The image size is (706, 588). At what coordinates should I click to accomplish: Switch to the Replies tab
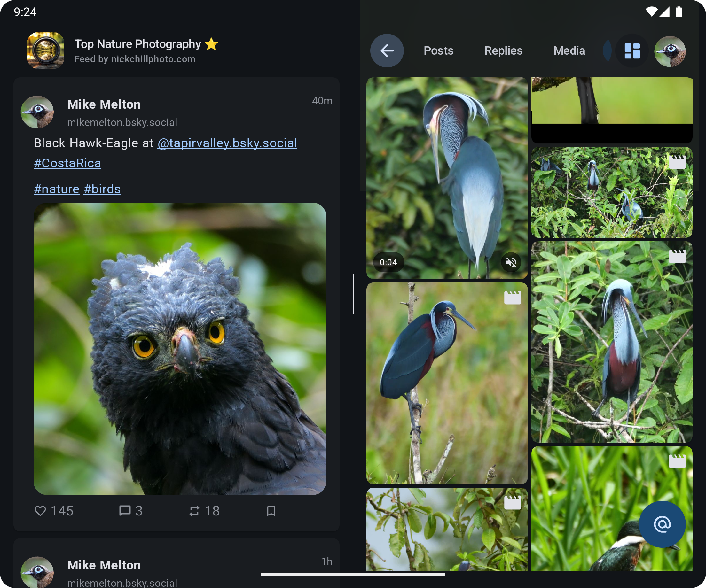503,51
